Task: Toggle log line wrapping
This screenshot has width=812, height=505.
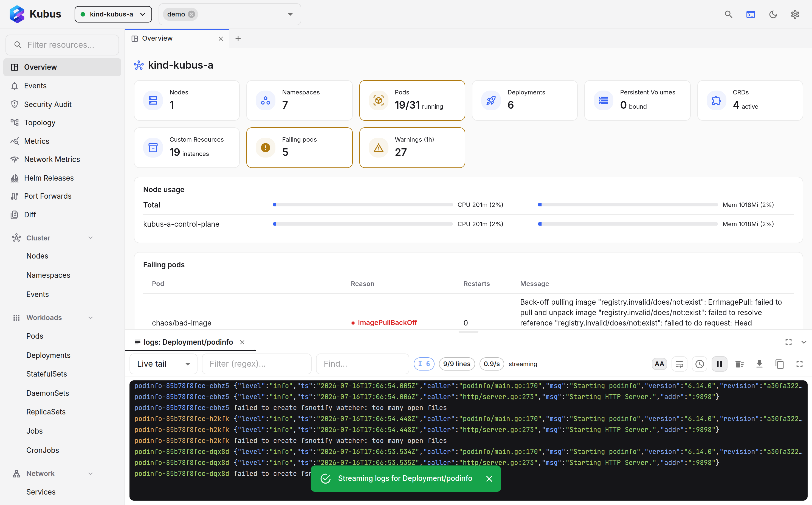Action: tap(679, 364)
